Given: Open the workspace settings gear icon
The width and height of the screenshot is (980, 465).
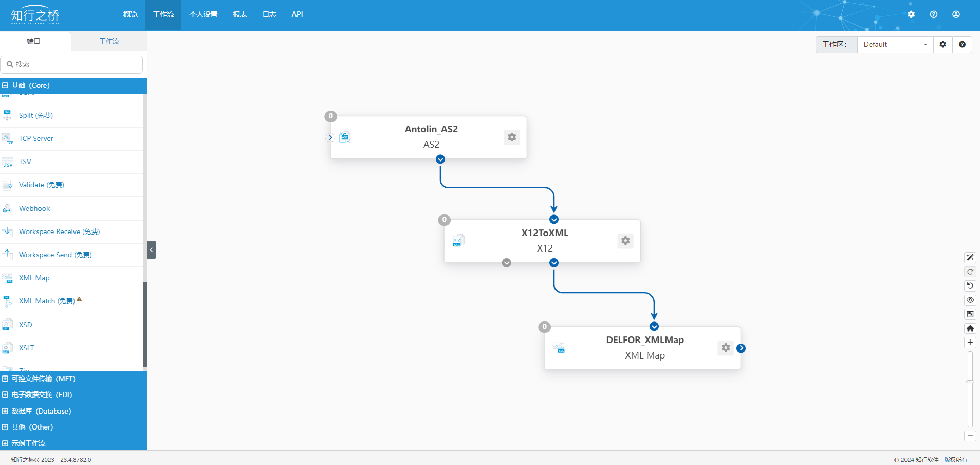Looking at the screenshot, I should click(x=943, y=45).
